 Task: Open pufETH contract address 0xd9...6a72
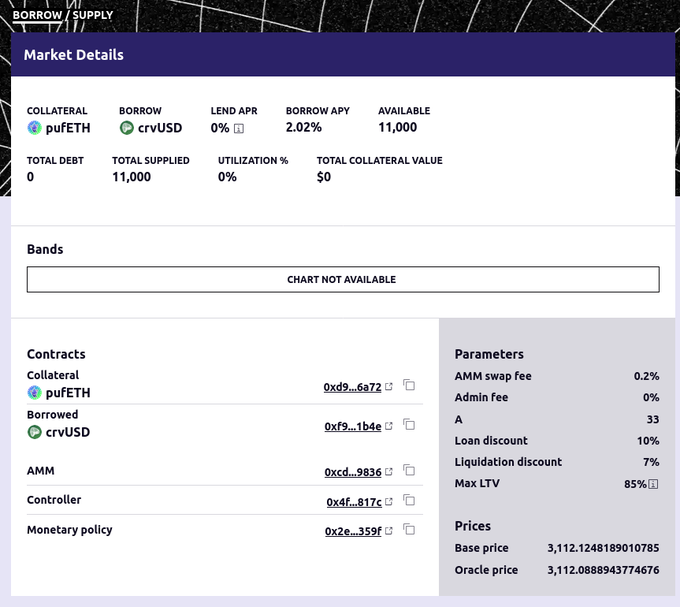(352, 387)
